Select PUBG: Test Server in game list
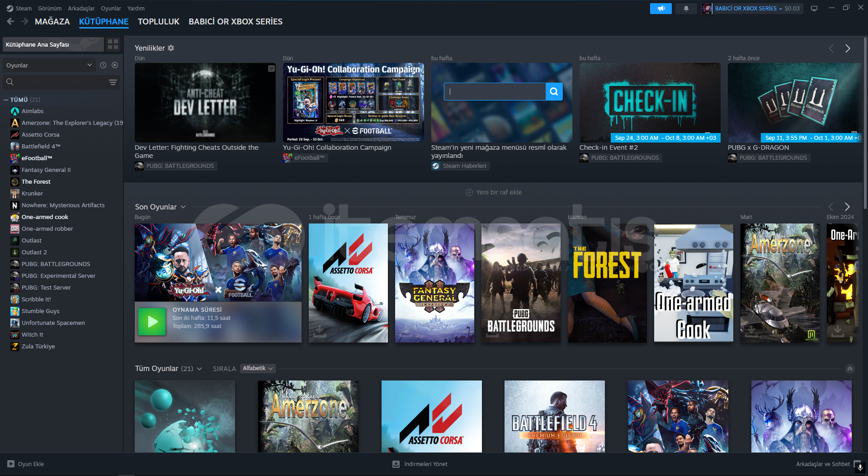This screenshot has height=476, width=868. point(46,288)
